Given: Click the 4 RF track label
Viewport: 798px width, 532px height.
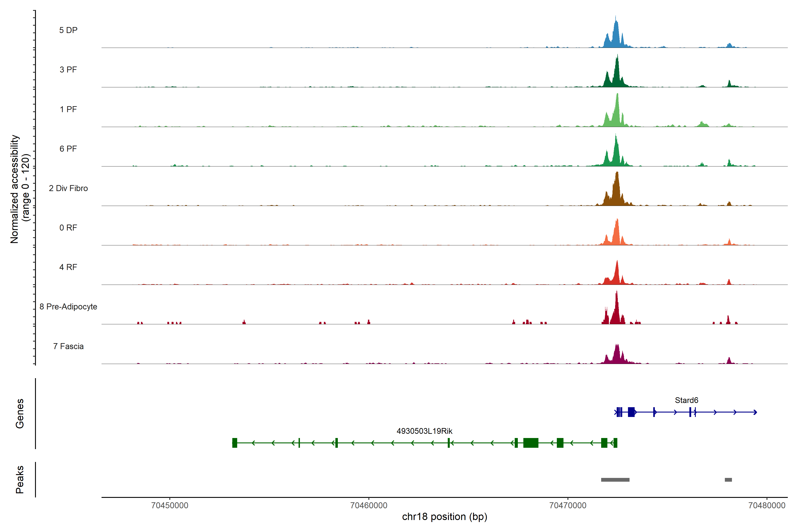Looking at the screenshot, I should coord(68,267).
